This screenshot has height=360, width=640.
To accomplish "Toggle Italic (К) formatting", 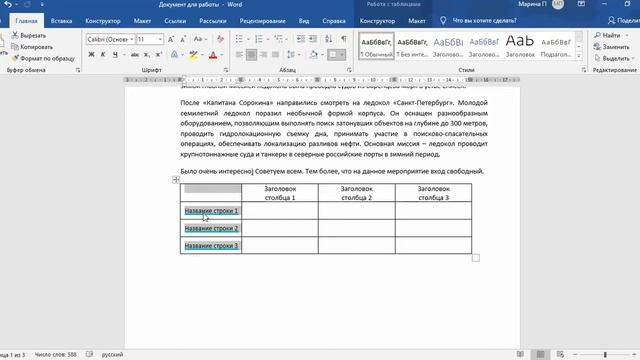I will (x=103, y=55).
